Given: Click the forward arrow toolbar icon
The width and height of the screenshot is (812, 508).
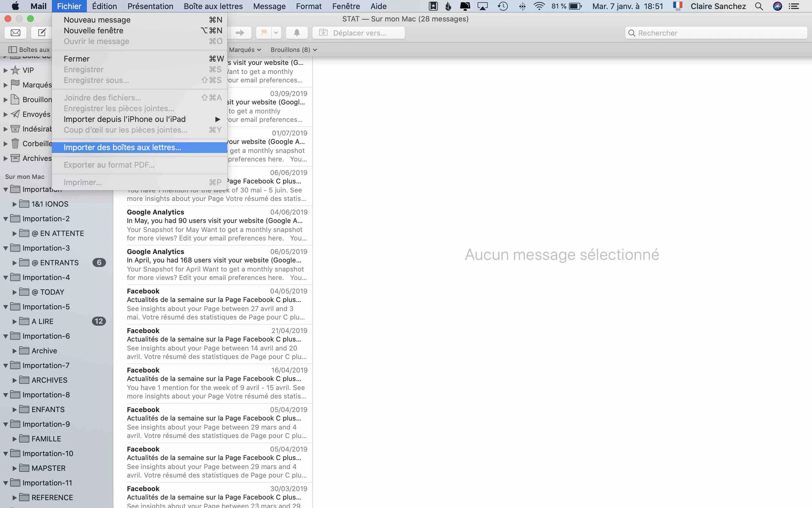Looking at the screenshot, I should tap(240, 33).
